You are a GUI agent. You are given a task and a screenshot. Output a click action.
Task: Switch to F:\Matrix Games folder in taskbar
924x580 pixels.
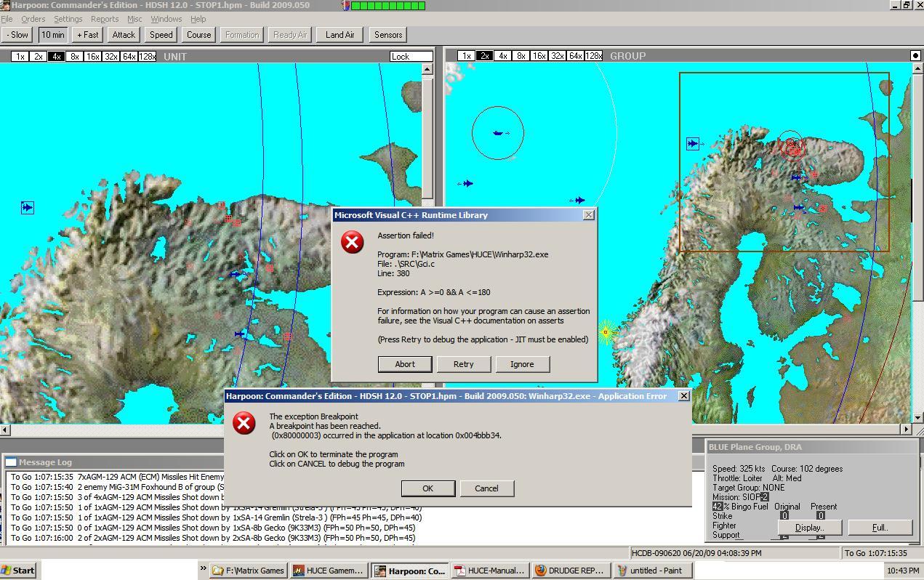tap(249, 571)
